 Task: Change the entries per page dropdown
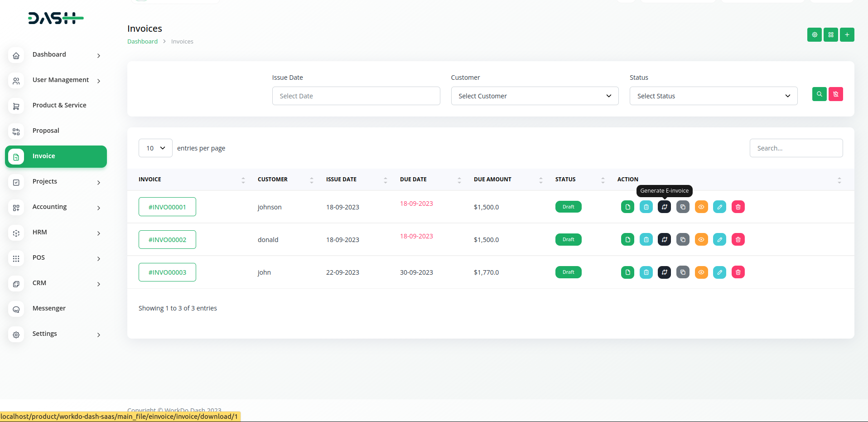tap(155, 148)
